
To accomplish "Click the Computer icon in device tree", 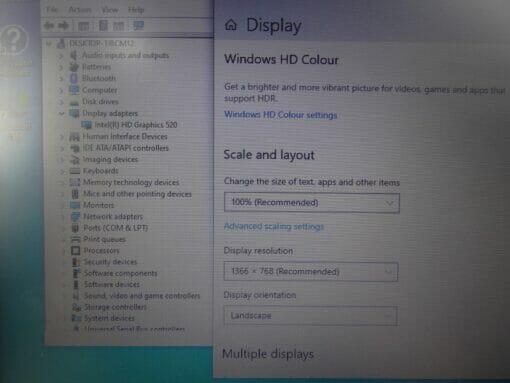I will tap(74, 90).
